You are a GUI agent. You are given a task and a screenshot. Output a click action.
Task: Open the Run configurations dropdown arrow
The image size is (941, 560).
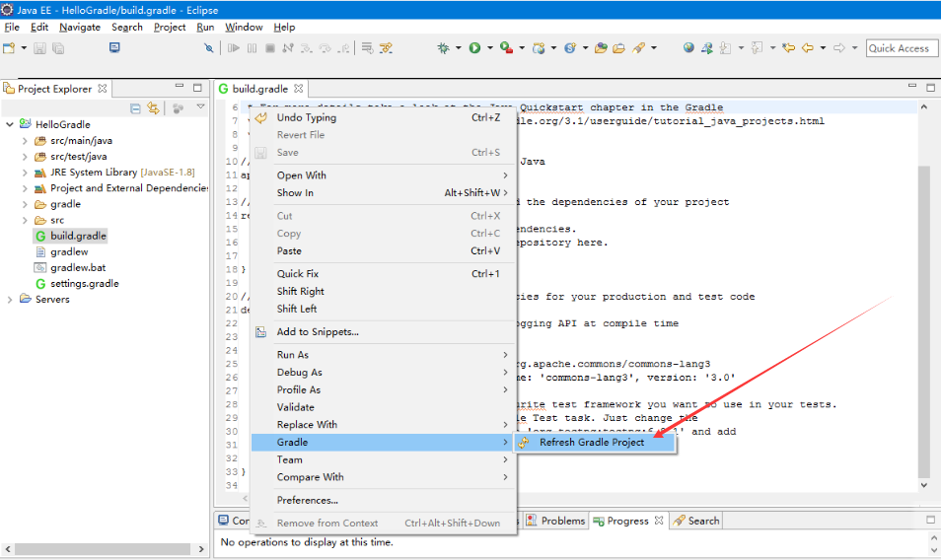pyautogui.click(x=489, y=48)
